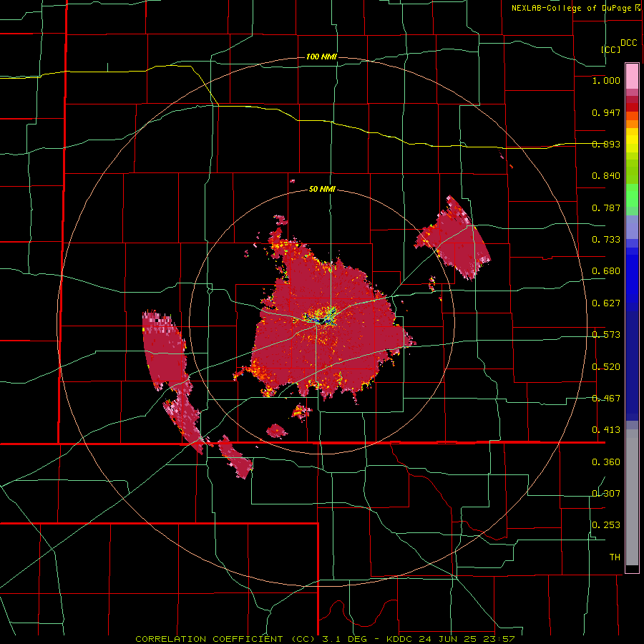Click the 0.680 color scale value
This screenshot has height=644, width=644.
tap(606, 271)
